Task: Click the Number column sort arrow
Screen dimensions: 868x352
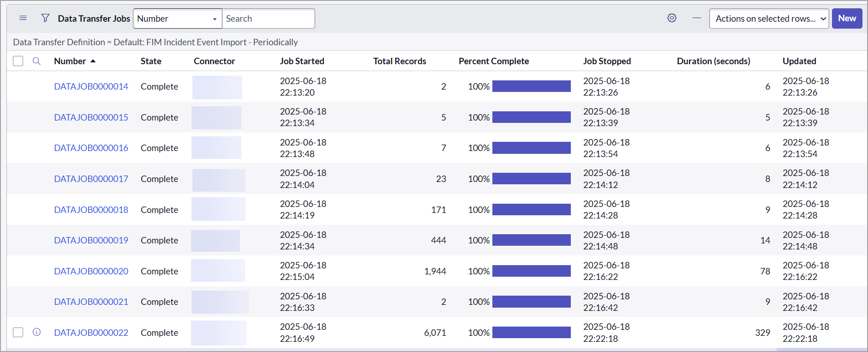Action: tap(93, 61)
